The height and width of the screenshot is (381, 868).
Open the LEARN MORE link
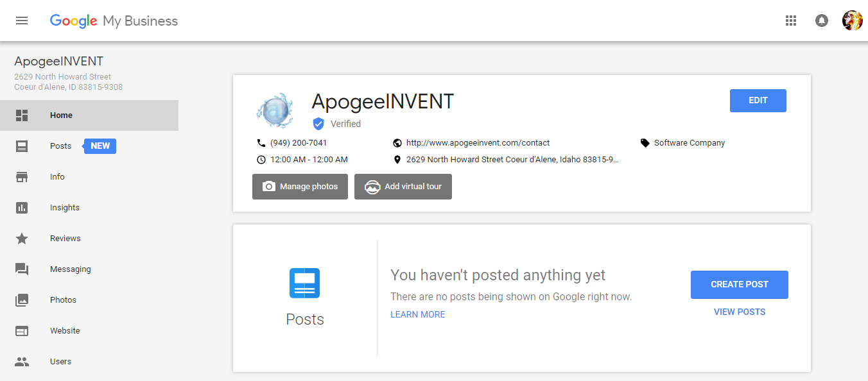click(418, 315)
